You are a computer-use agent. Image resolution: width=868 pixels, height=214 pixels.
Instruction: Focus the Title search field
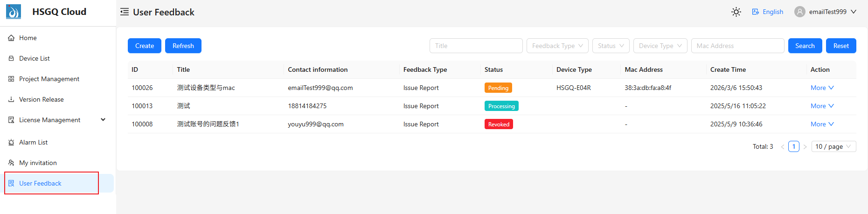[476, 46]
